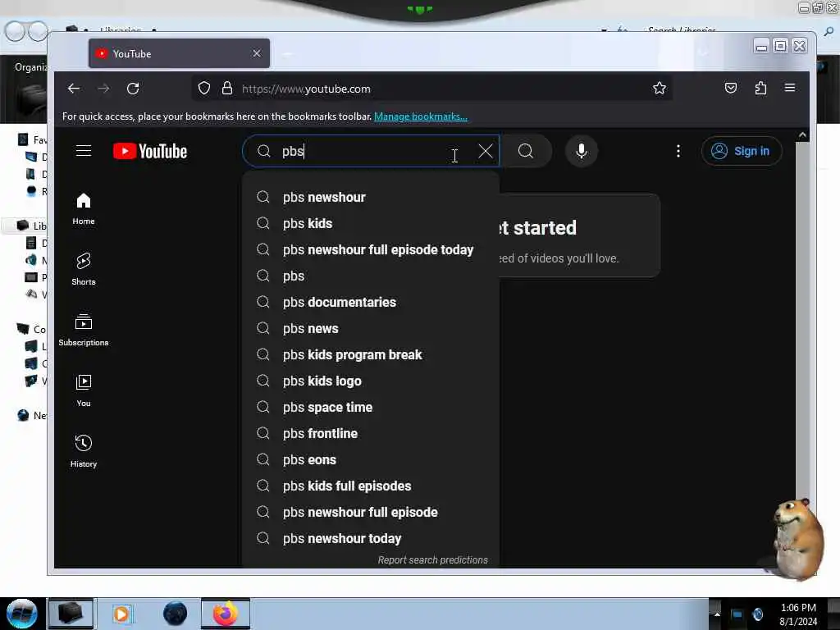The height and width of the screenshot is (630, 840).
Task: Choose 'pbs newshour full episode today'
Action: click(371, 249)
